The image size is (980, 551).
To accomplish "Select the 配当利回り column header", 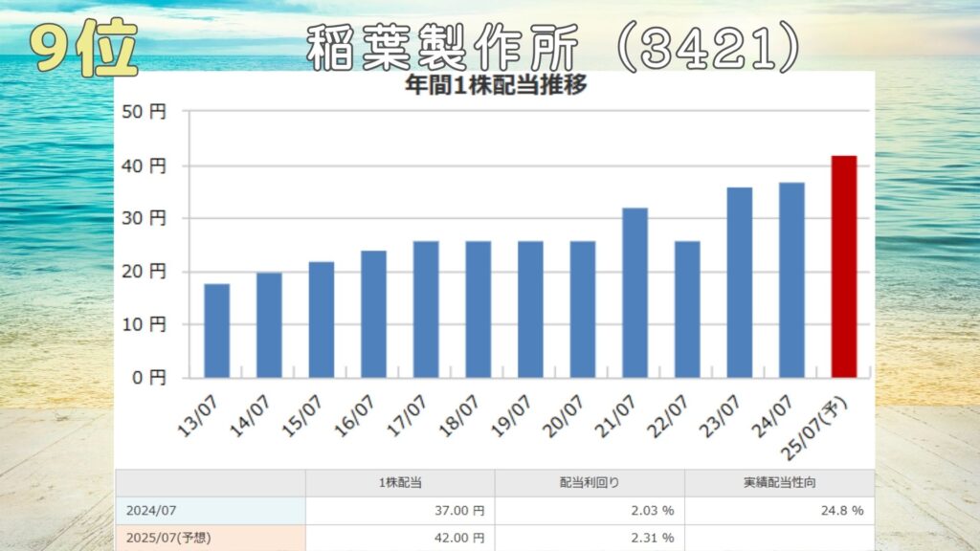I will tap(590, 483).
